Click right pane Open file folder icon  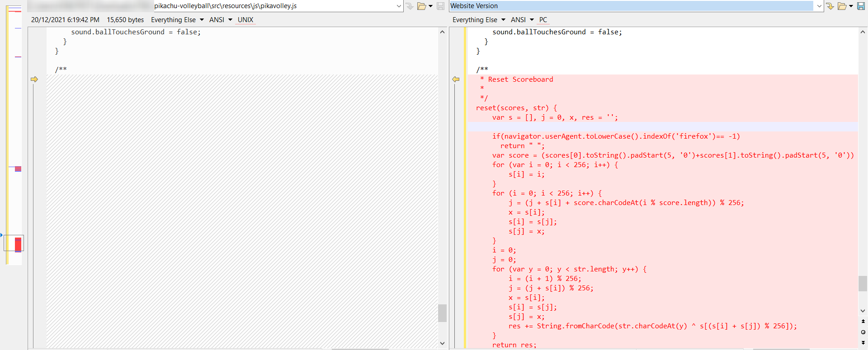[x=842, y=6]
